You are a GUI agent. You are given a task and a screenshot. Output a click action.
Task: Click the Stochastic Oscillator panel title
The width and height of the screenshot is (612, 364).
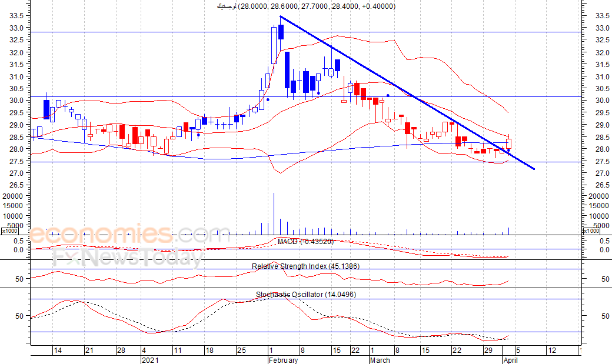point(305,294)
